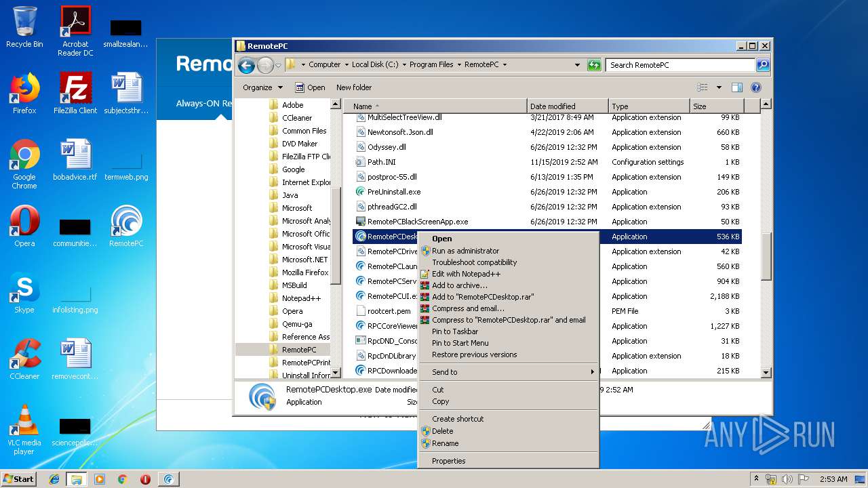Screen dimensions: 868x488
Task: Expand the Computer breadcrumb arrow
Action: 346,65
